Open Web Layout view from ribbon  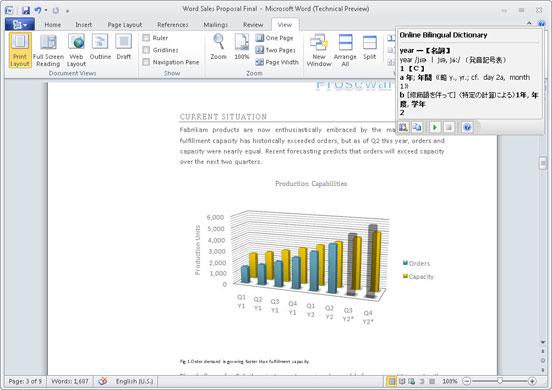(x=76, y=50)
